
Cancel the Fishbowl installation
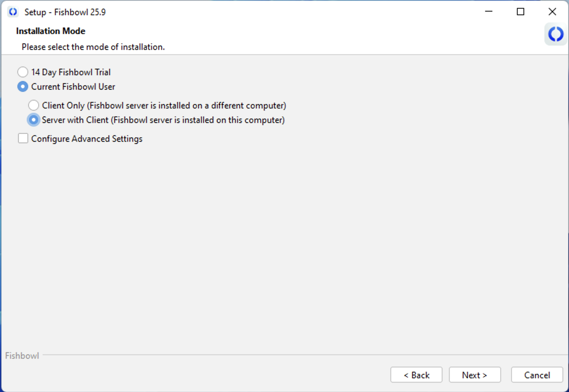[537, 375]
